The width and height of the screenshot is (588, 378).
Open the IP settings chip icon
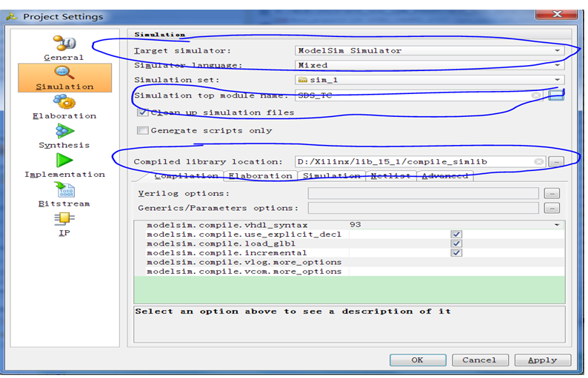tap(64, 218)
